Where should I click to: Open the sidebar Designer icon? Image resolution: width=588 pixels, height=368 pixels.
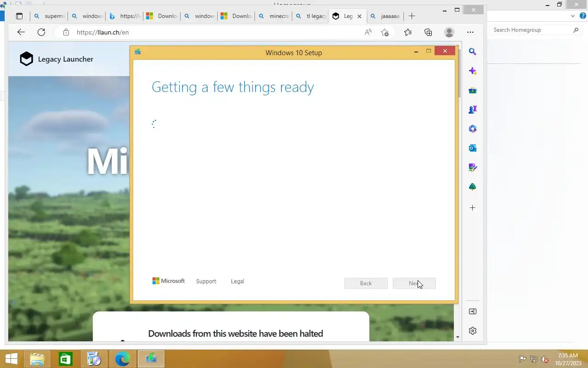click(472, 167)
